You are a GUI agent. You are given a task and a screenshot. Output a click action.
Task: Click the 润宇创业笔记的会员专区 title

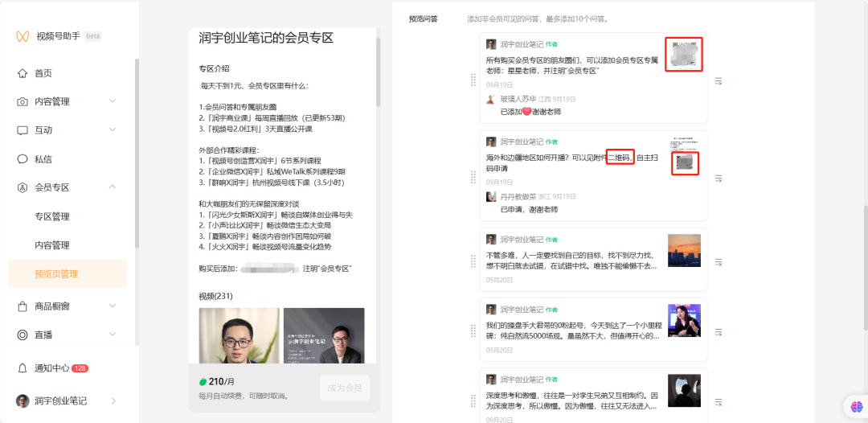click(266, 38)
